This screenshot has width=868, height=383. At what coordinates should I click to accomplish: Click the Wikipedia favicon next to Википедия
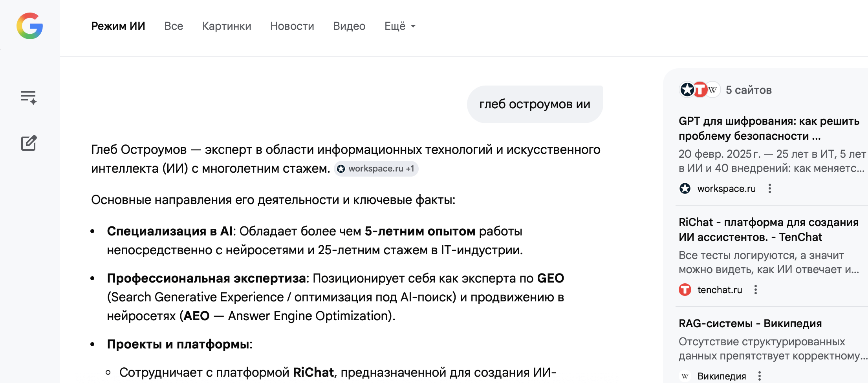(x=685, y=376)
